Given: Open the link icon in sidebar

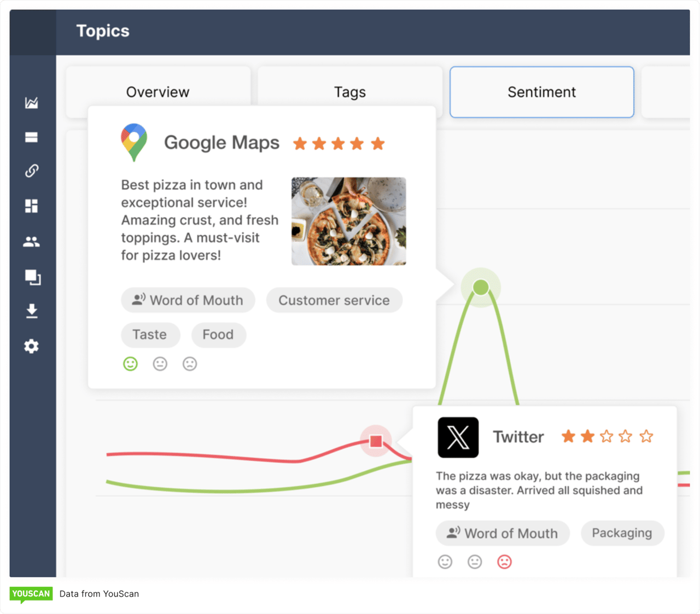Looking at the screenshot, I should click(32, 171).
